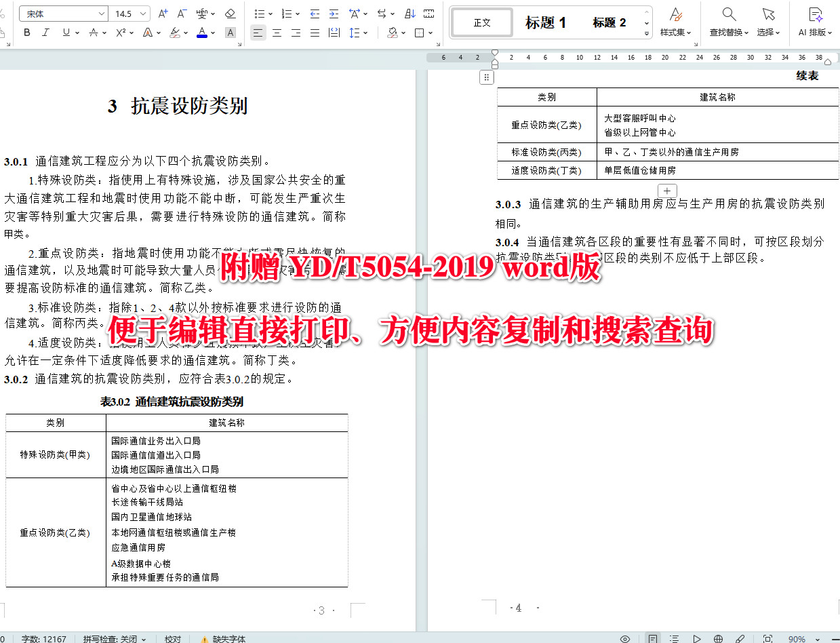Open highlight color dropdown arrow
This screenshot has width=840, height=643.
tap(186, 33)
